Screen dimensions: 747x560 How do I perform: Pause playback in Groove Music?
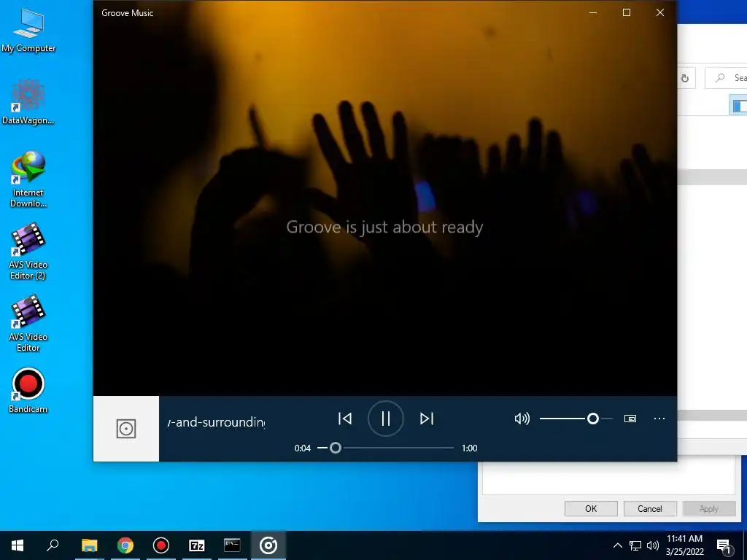pyautogui.click(x=385, y=419)
